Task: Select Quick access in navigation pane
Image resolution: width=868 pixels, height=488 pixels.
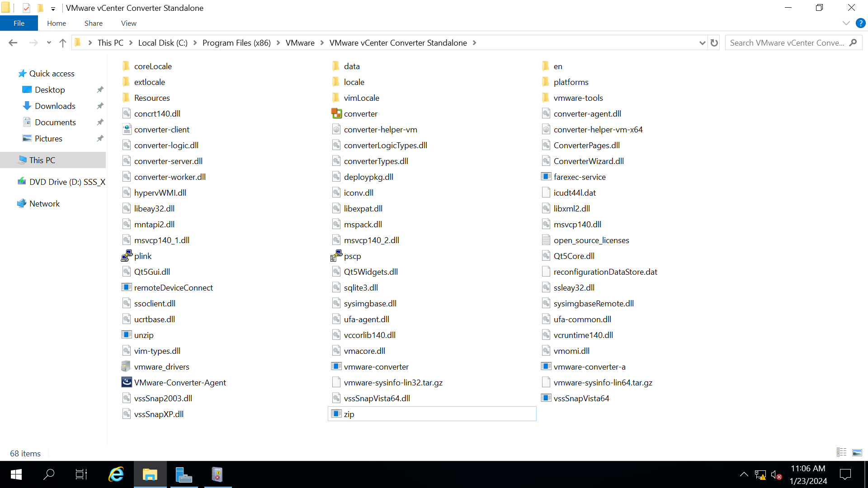Action: coord(52,73)
